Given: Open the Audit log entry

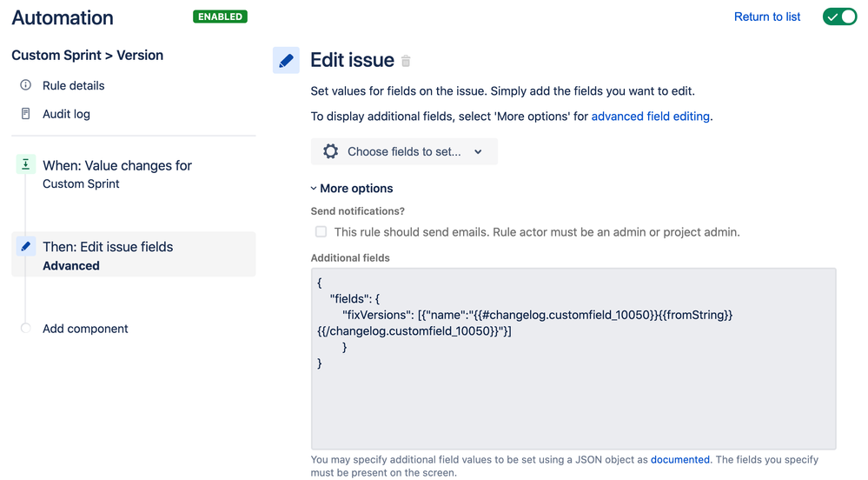Looking at the screenshot, I should pos(66,114).
